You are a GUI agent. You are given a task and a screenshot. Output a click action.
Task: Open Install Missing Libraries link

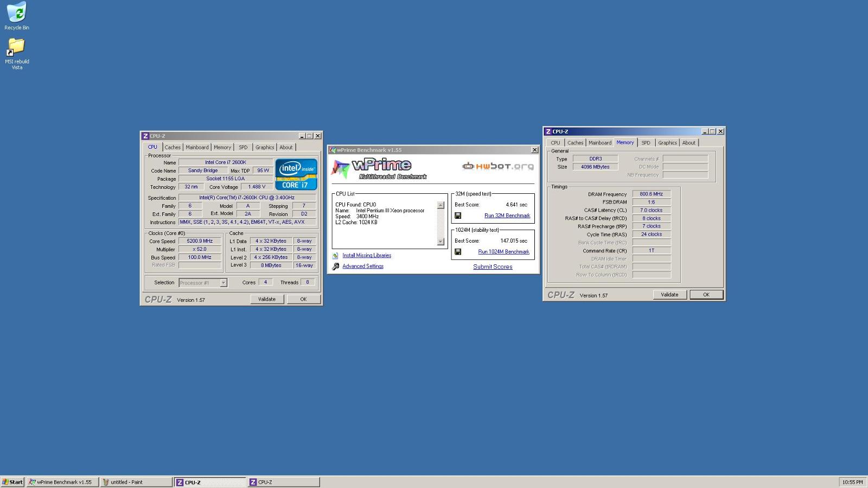point(367,256)
